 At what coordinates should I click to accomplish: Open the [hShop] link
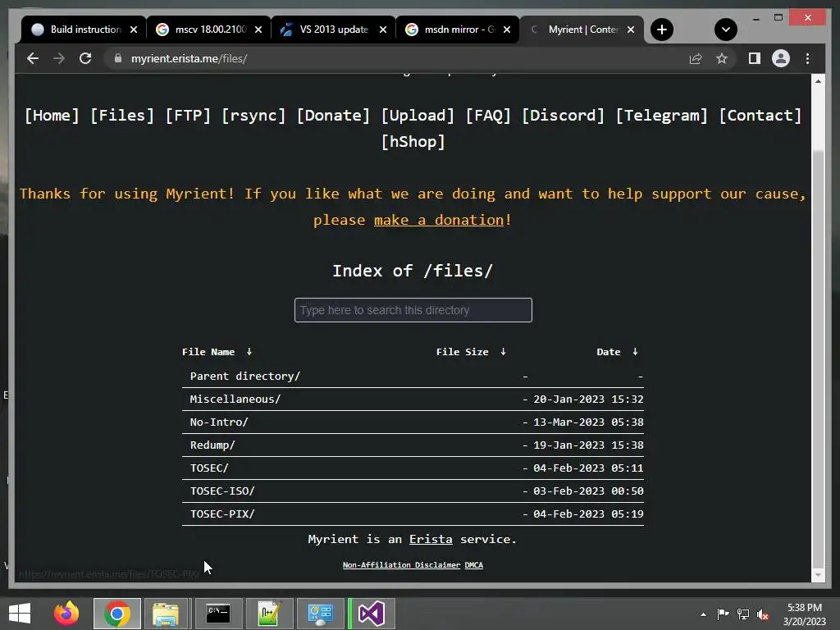(x=413, y=141)
